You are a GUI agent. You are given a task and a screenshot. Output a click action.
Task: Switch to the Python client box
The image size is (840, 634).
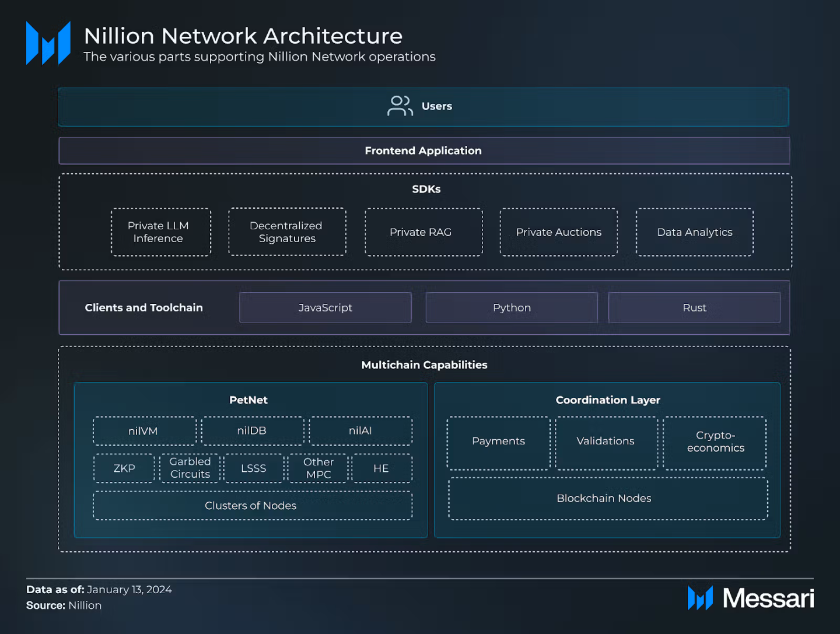(x=512, y=308)
